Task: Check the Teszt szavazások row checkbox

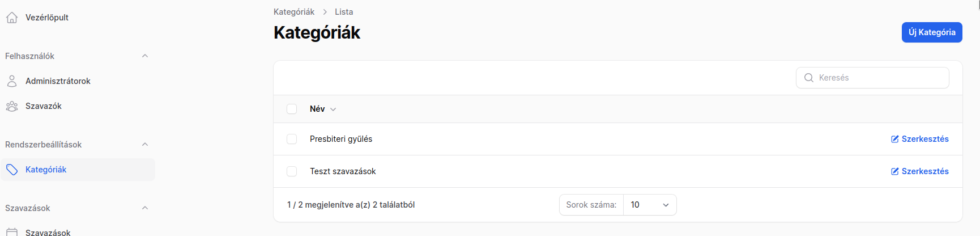Action: (292, 171)
